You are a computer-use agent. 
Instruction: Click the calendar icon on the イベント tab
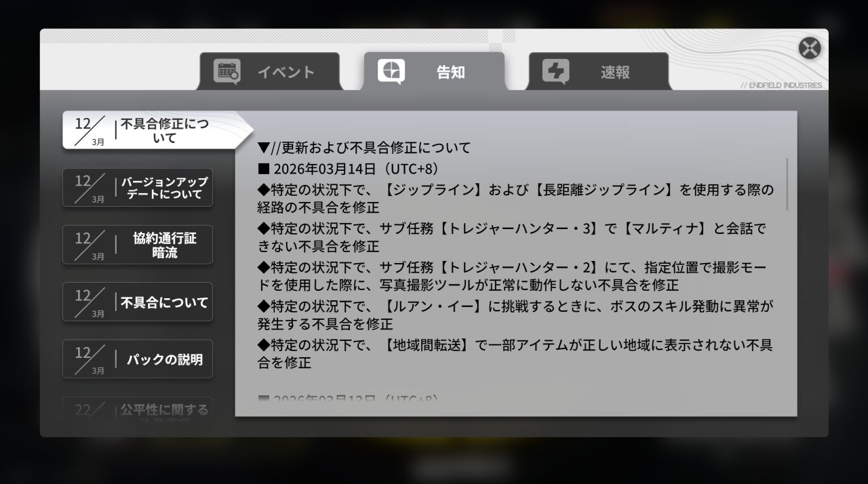(226, 72)
